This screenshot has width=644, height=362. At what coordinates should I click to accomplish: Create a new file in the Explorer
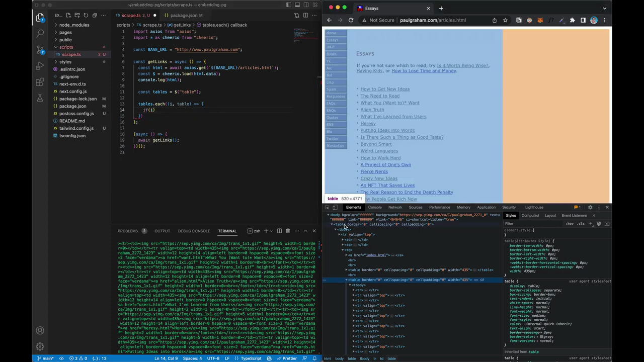(x=68, y=16)
